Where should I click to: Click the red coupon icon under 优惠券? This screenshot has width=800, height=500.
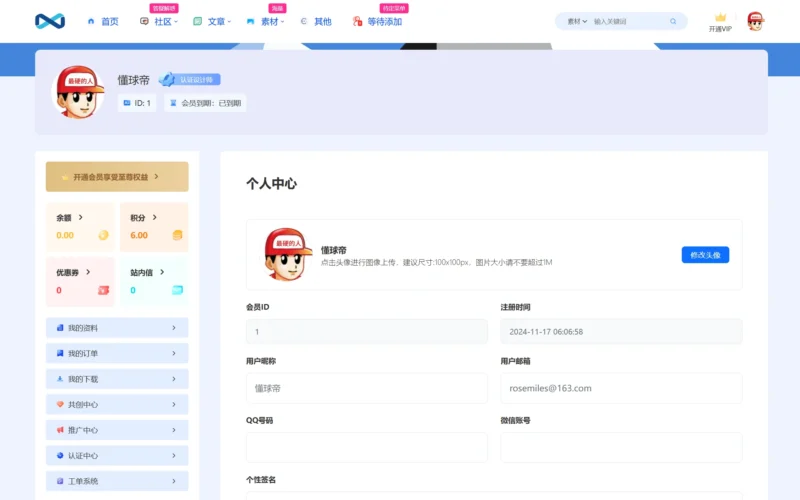(103, 290)
